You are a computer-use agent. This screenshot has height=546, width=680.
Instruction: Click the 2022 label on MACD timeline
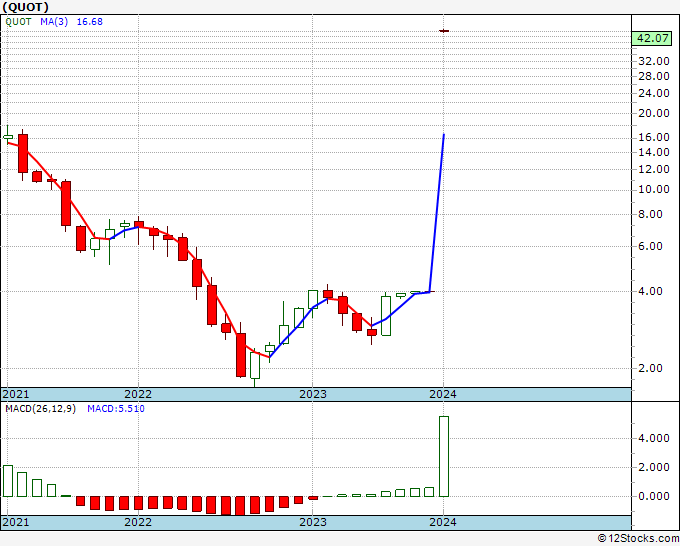tap(138, 522)
